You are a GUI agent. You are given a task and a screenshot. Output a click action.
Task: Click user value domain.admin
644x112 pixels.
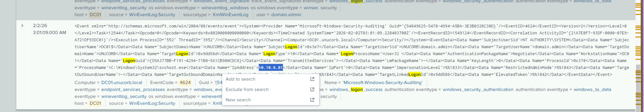pos(286,15)
